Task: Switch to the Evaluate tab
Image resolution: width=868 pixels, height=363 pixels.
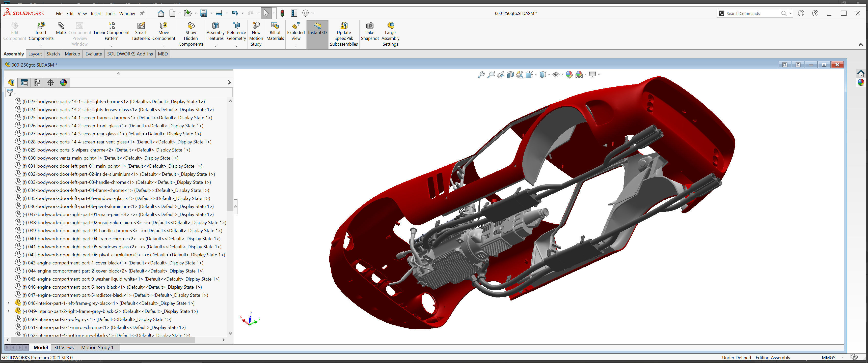Action: pyautogui.click(x=93, y=54)
